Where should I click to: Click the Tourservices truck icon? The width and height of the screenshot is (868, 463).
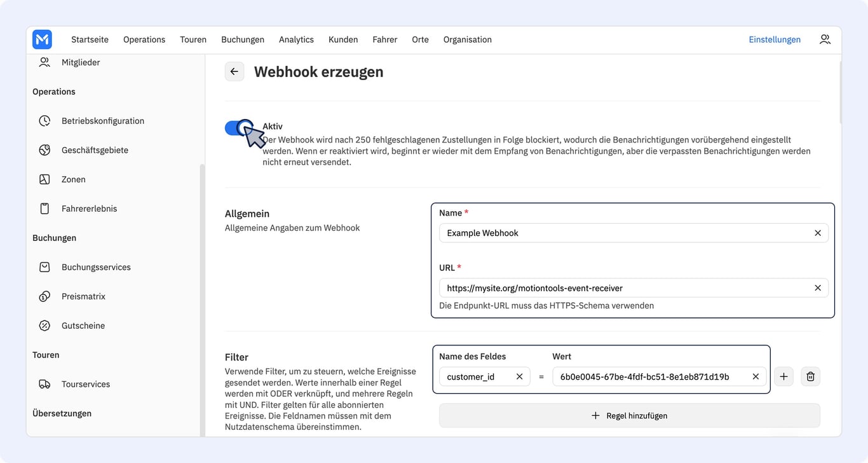point(44,384)
